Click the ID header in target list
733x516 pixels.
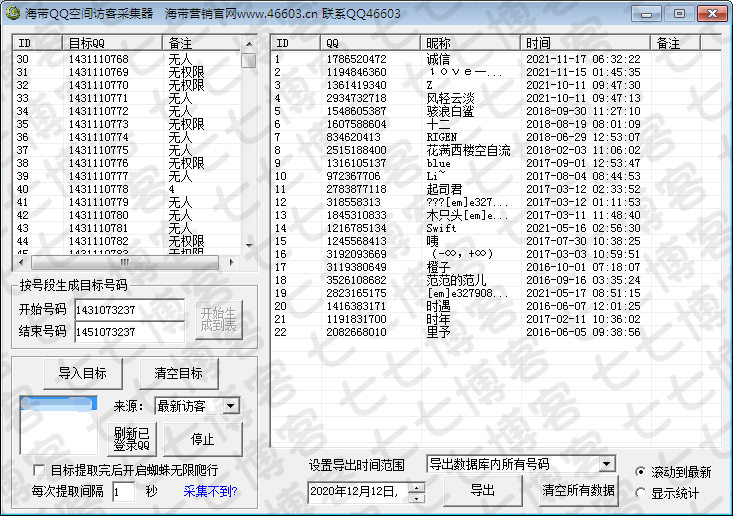(x=38, y=43)
